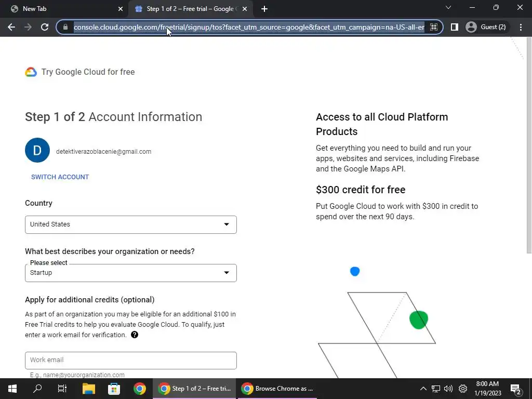Click SWITCH ACCOUNT link
This screenshot has height=399, width=532.
[60, 177]
